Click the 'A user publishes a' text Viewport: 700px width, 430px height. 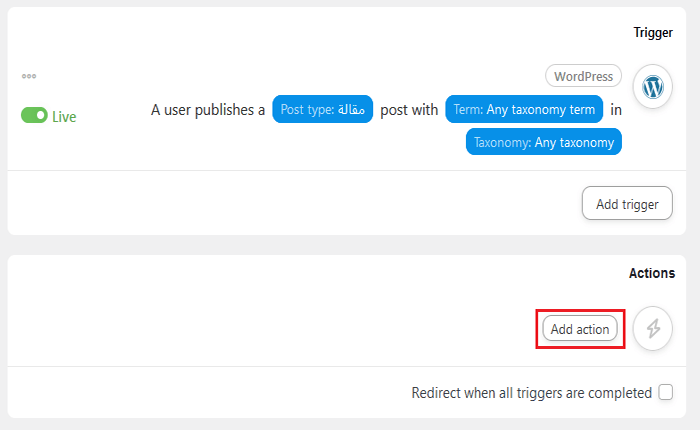207,110
